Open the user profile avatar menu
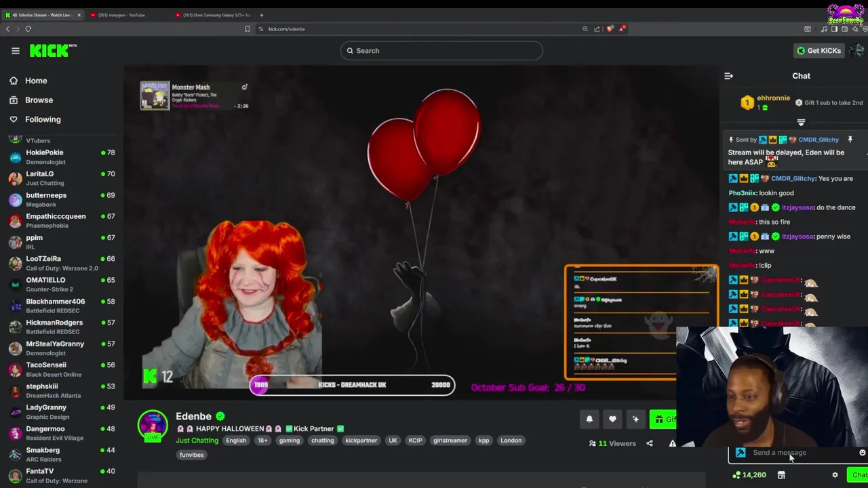Viewport: 868px width, 488px height. (857, 51)
